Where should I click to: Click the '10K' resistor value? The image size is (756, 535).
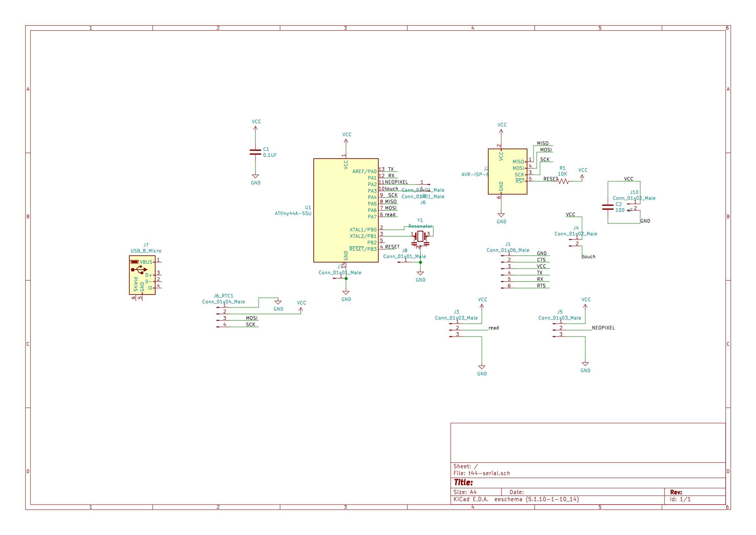(562, 174)
